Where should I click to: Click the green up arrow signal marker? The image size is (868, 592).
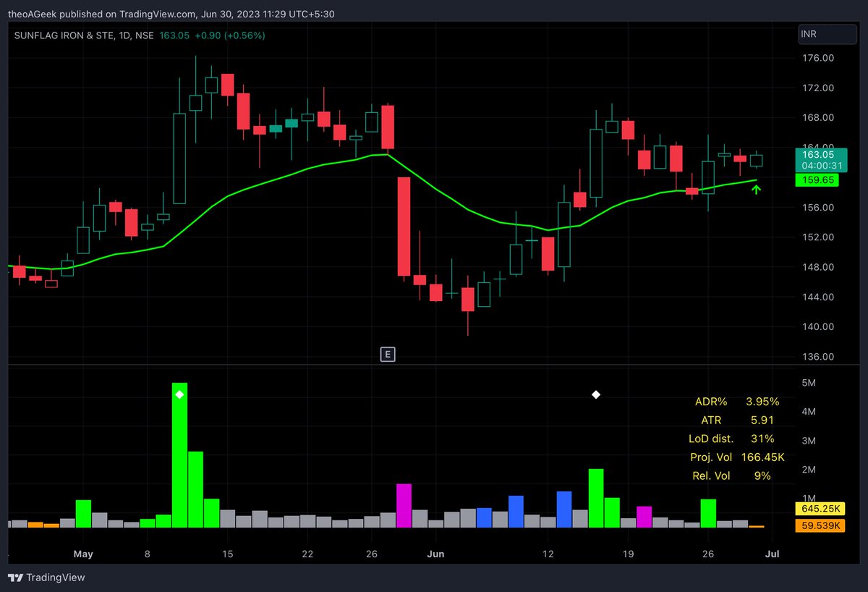pyautogui.click(x=756, y=190)
